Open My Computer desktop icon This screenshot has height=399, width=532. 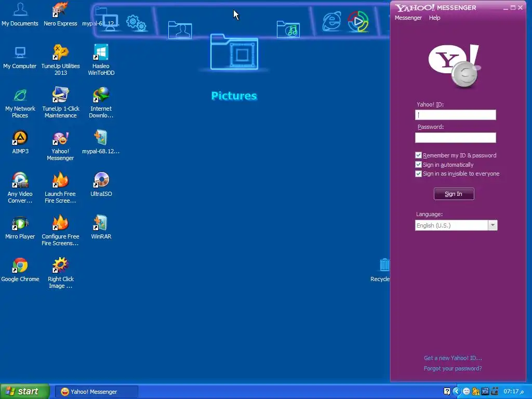[20, 57]
